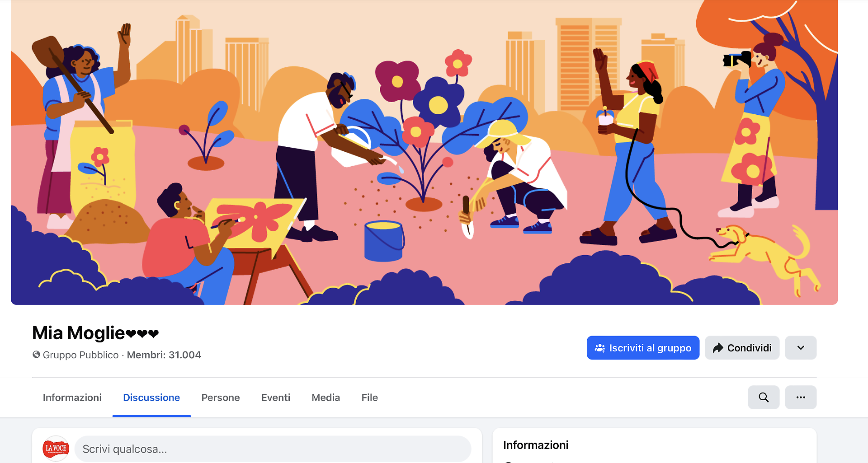Select the Discussione tab
The image size is (868, 463).
click(x=151, y=398)
